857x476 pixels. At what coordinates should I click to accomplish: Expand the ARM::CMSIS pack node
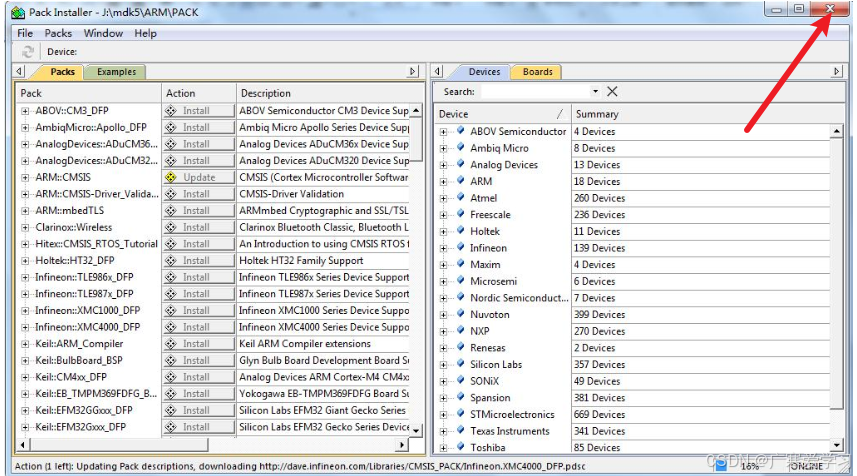coord(25,178)
